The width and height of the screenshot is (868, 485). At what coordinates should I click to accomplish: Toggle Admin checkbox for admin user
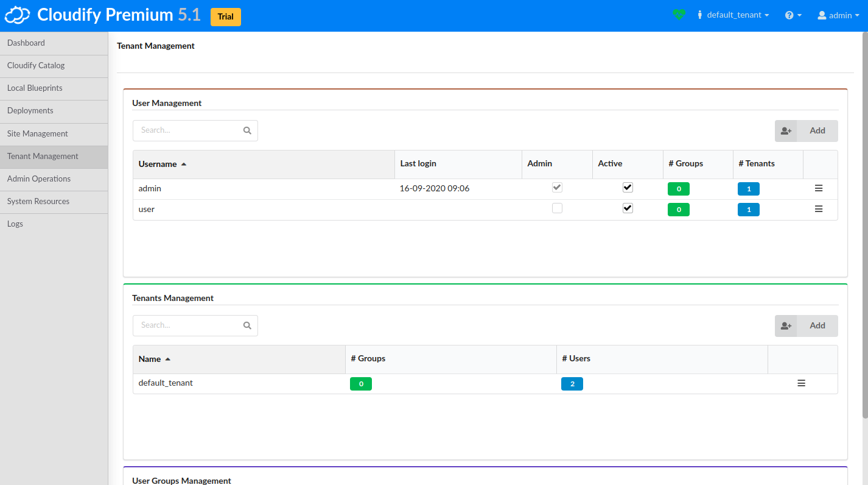pyautogui.click(x=557, y=188)
